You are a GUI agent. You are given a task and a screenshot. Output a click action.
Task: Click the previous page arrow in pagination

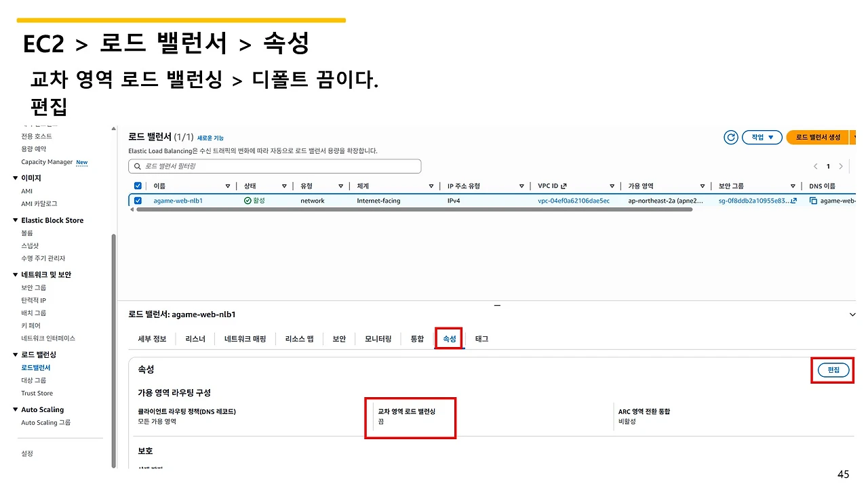click(x=815, y=165)
